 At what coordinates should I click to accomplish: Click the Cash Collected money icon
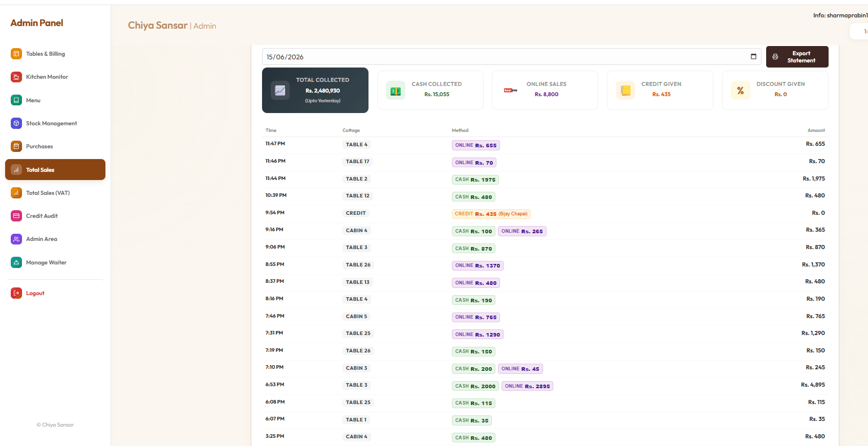[x=396, y=91]
